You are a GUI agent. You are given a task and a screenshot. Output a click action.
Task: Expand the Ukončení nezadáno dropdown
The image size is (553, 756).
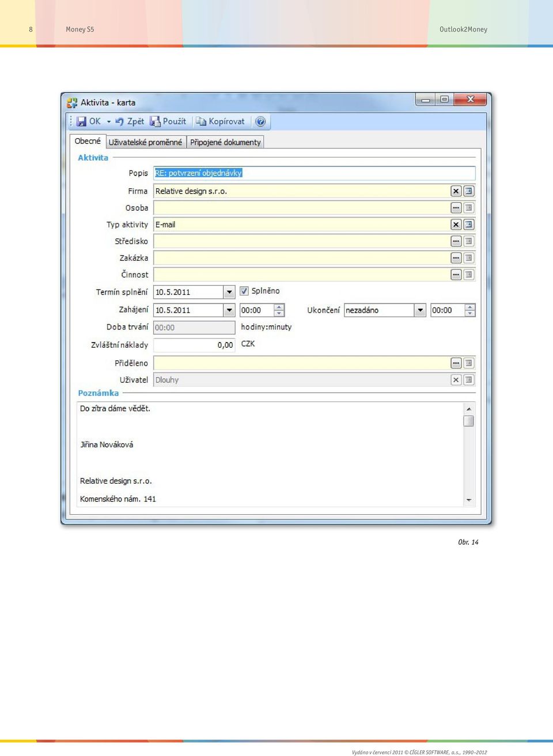[421, 310]
